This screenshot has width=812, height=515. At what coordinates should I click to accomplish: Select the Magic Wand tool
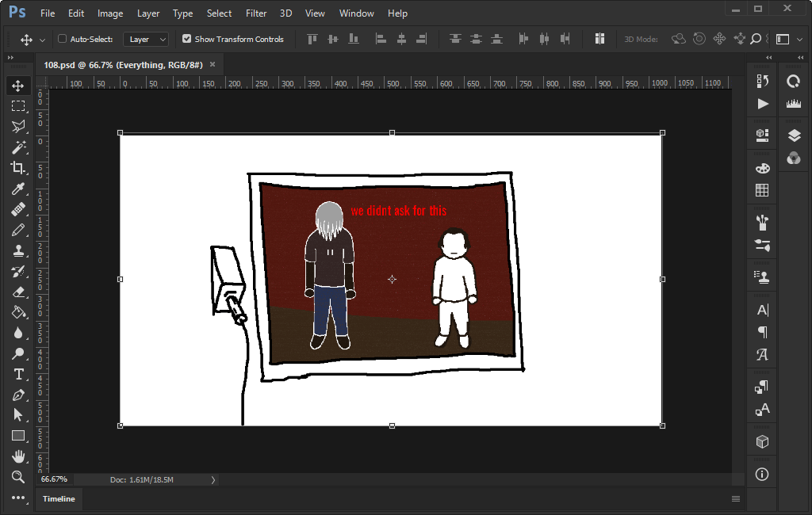17,147
